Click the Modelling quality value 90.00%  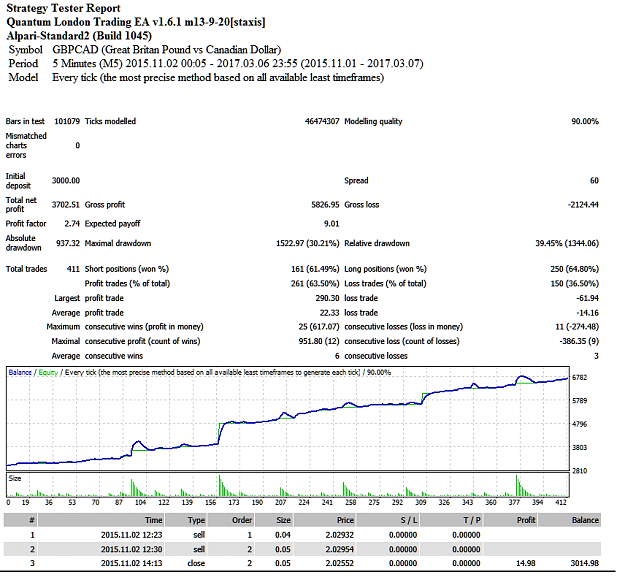tap(585, 121)
